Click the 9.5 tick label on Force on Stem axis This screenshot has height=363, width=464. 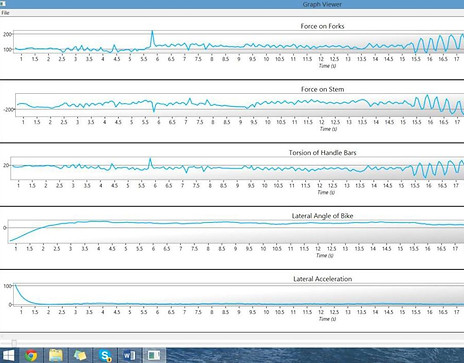pos(254,122)
